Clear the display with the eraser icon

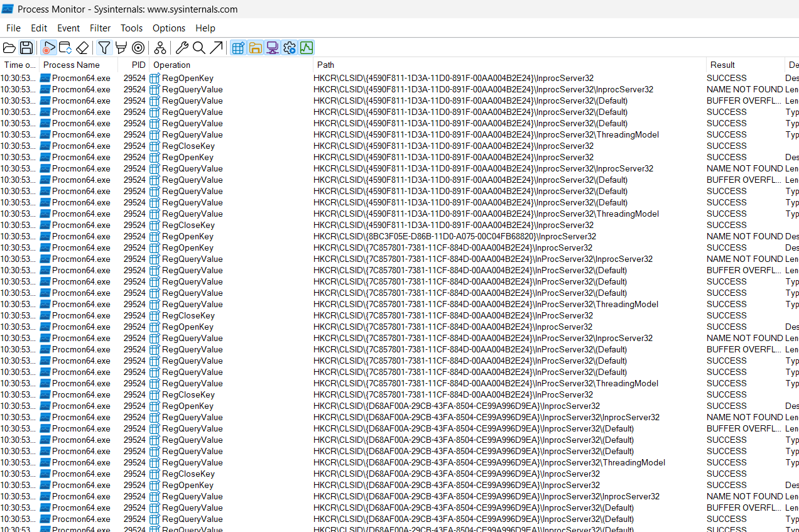(x=82, y=48)
